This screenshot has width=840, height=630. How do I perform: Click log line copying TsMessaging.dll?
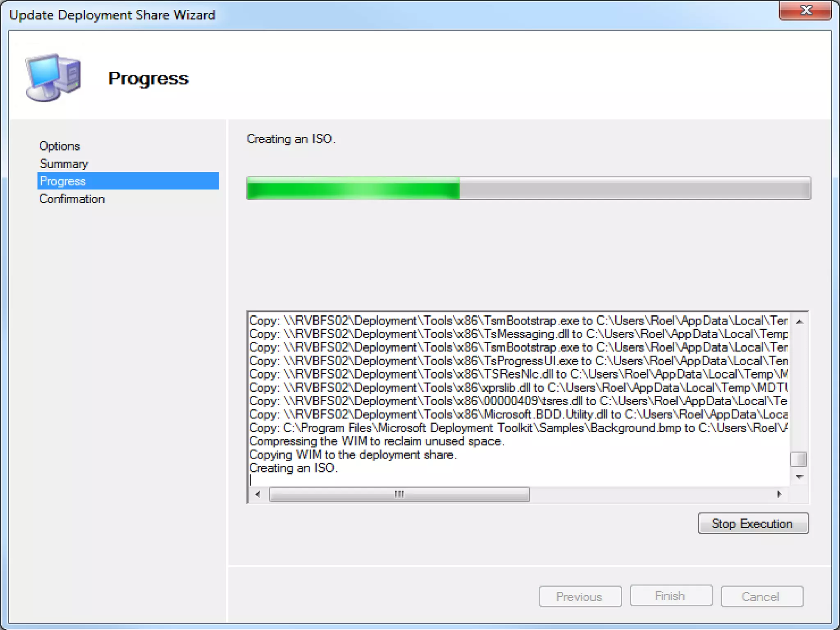pyautogui.click(x=518, y=334)
